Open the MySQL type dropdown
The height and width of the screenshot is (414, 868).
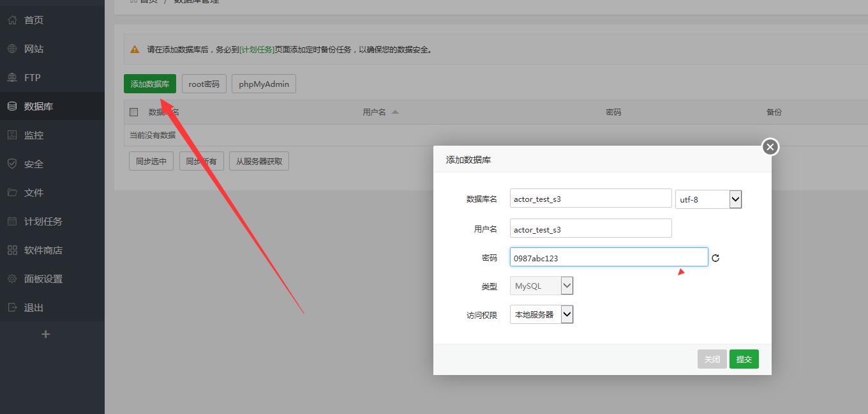click(x=541, y=286)
